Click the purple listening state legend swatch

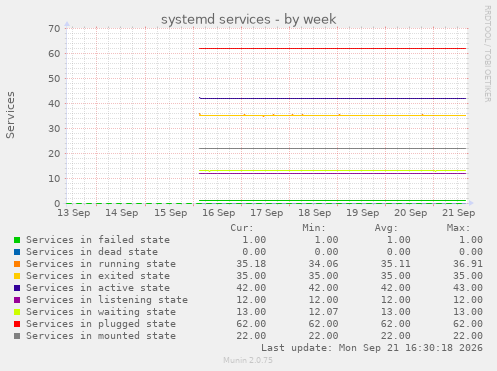point(17,300)
